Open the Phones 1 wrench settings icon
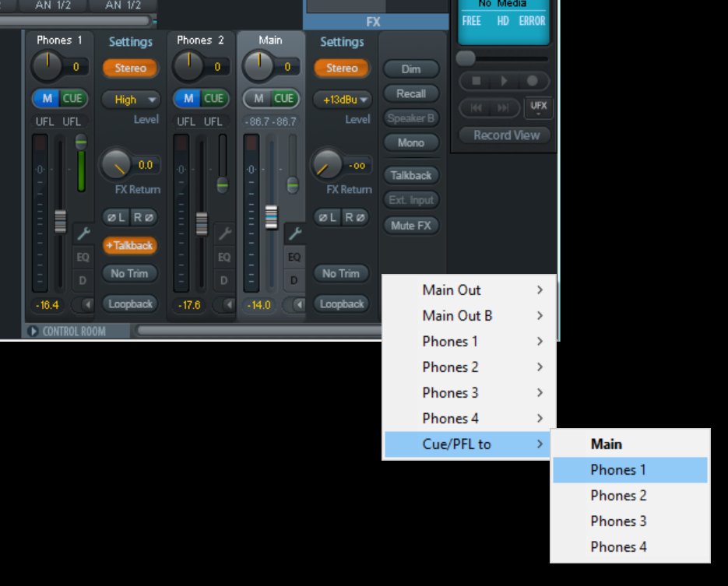The height and width of the screenshot is (586, 728). coord(84,233)
